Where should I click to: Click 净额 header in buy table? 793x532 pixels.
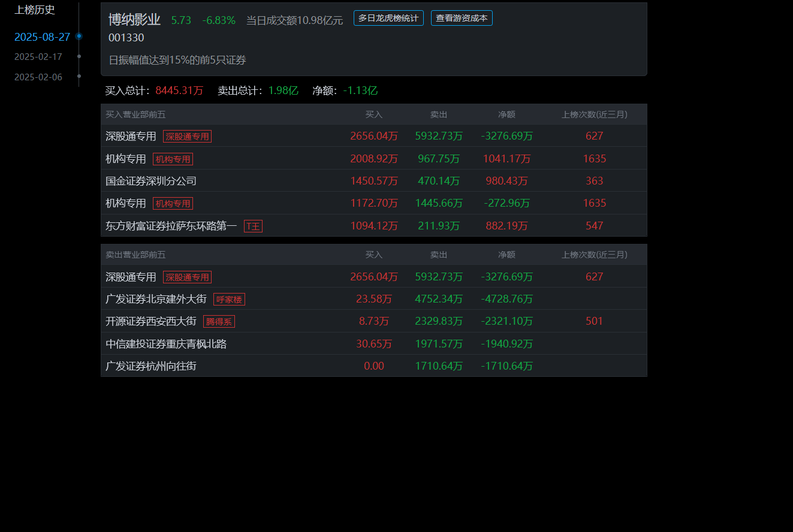(506, 114)
